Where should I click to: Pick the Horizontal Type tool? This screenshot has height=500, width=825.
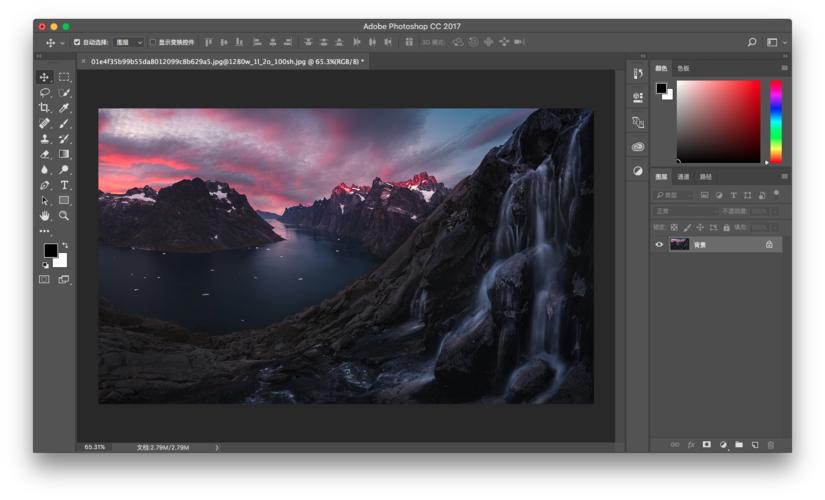[64, 185]
